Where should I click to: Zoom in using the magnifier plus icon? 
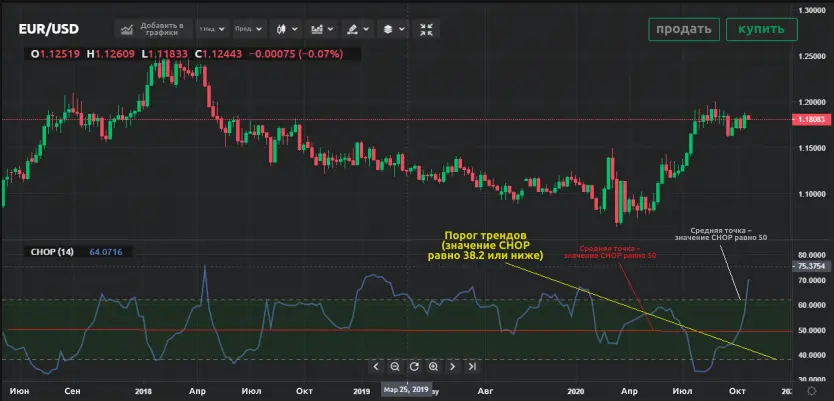pos(432,367)
